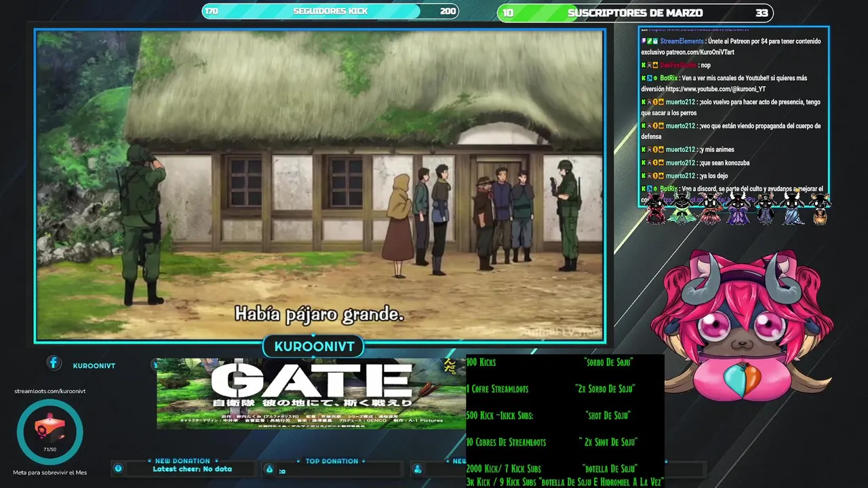Select the orange outfit chibi character
The height and width of the screenshot is (488, 868).
(820, 209)
